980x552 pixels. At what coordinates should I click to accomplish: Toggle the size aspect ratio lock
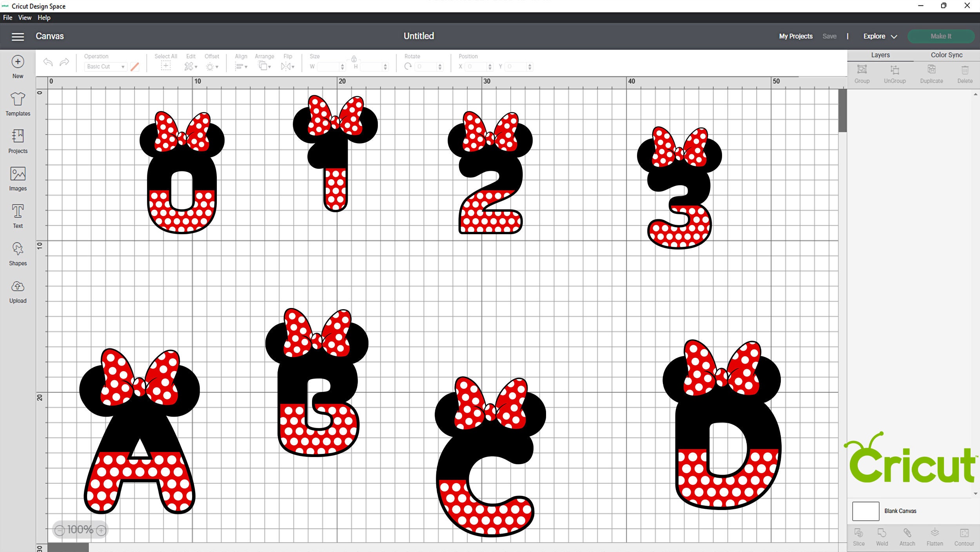tap(354, 59)
